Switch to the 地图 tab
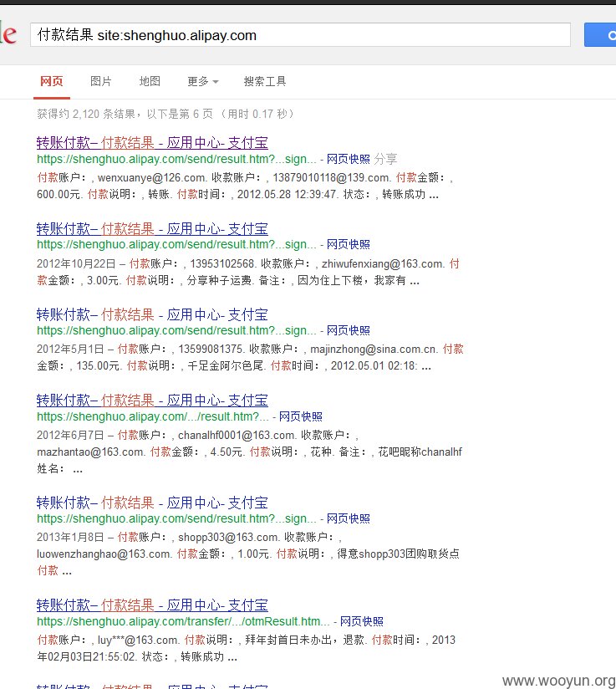Viewport: 616px width, 689px height. (x=150, y=81)
